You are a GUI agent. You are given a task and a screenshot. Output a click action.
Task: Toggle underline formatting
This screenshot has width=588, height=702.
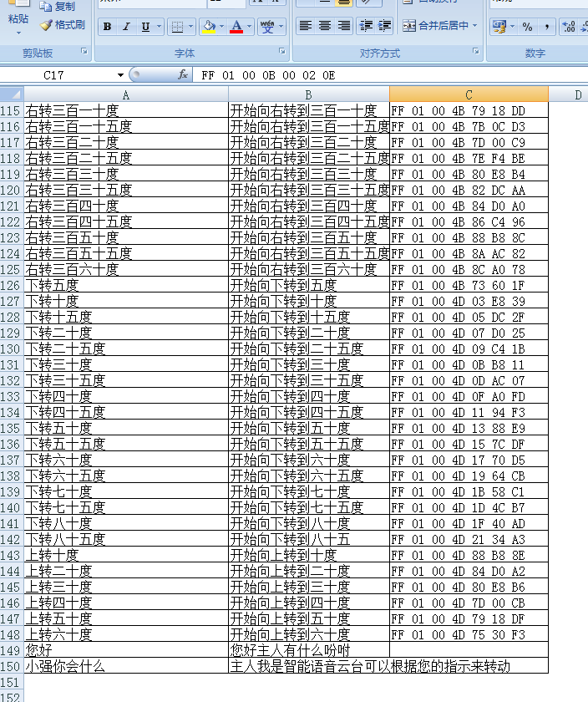[x=146, y=27]
